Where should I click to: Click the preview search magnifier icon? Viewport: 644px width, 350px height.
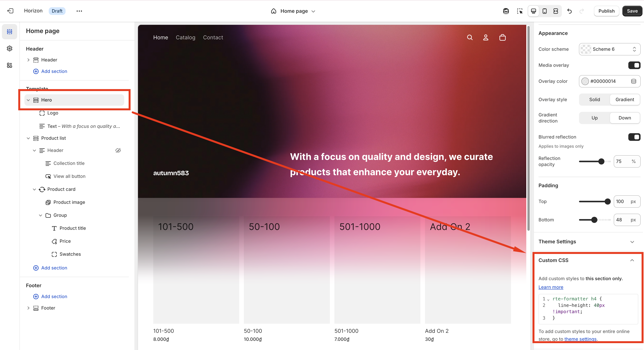point(470,37)
